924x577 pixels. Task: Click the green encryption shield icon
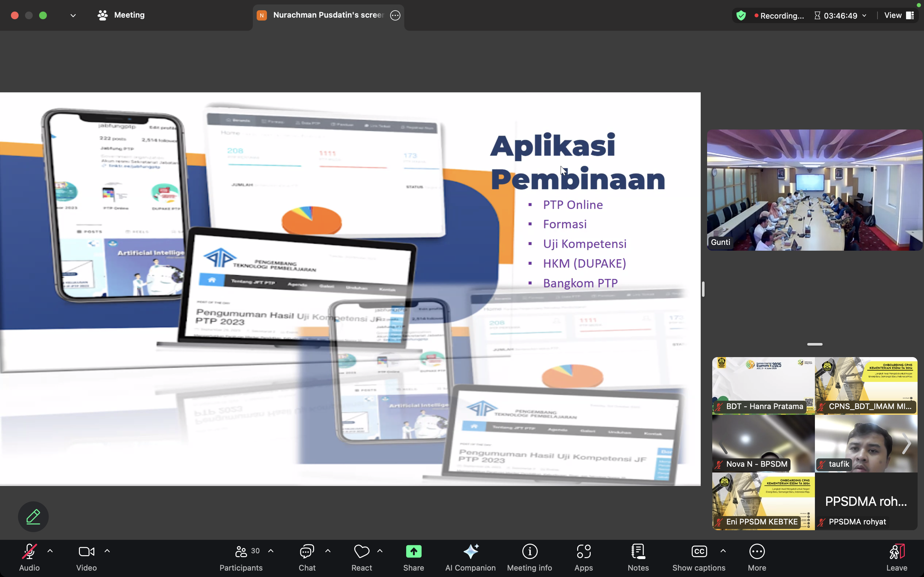pyautogui.click(x=741, y=15)
